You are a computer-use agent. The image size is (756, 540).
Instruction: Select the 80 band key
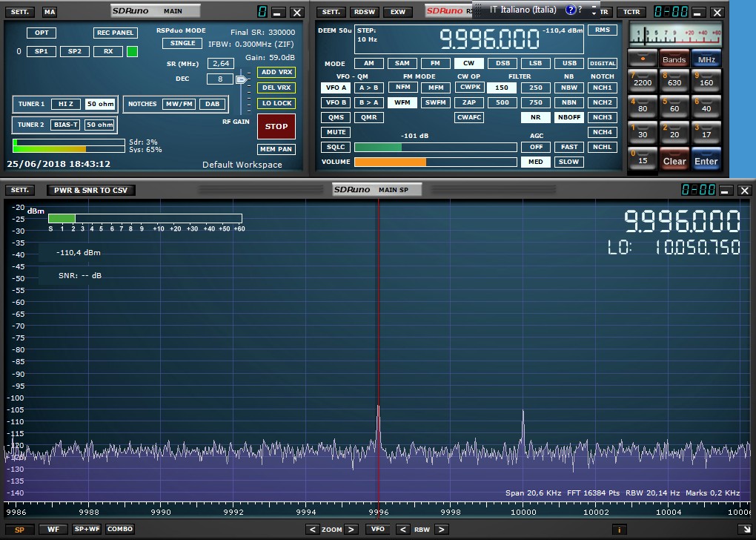(642, 108)
